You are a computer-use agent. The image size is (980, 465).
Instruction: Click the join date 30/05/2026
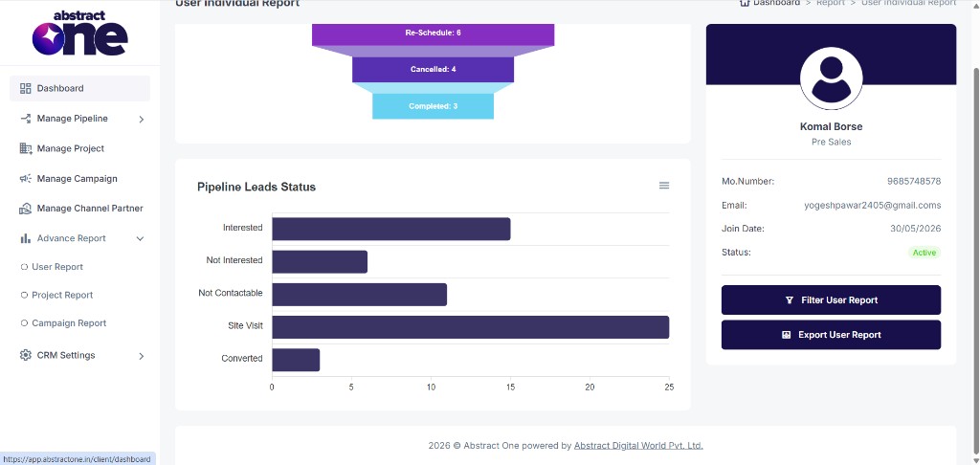pos(916,229)
